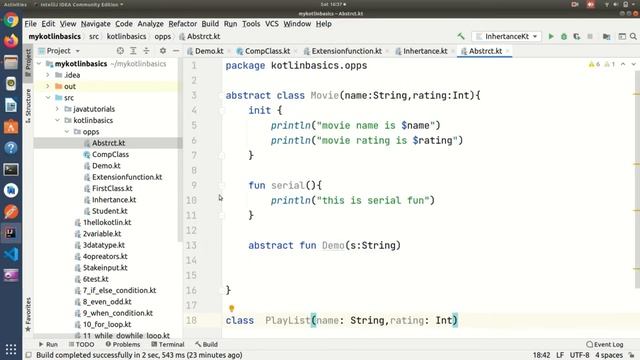Collapse the src folder
The image size is (640, 360).
click(x=48, y=98)
